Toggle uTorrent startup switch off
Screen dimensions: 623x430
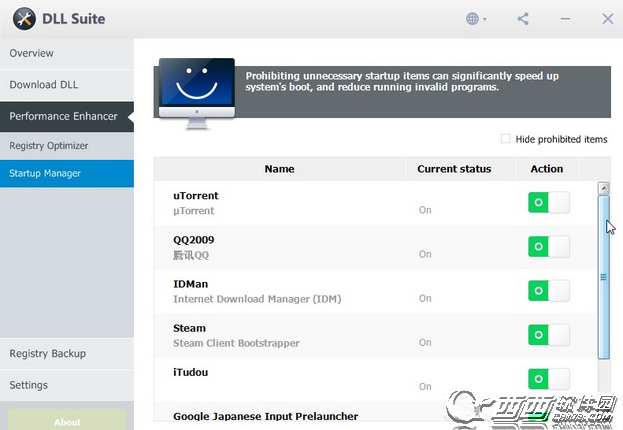549,202
